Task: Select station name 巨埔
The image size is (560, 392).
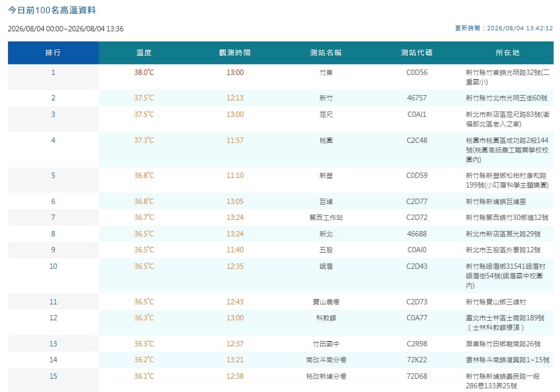Action: [x=325, y=201]
